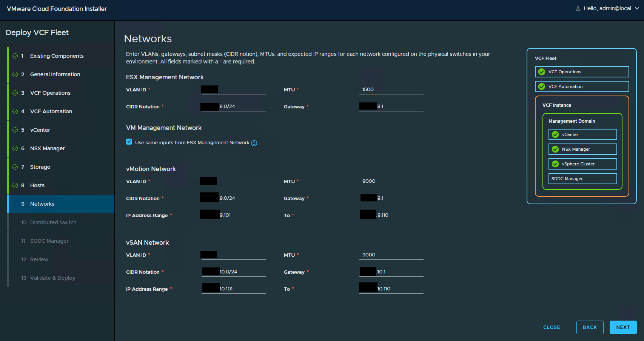Click the ESX Management MTU field
Screen dimensions: 644x341
tap(391, 89)
